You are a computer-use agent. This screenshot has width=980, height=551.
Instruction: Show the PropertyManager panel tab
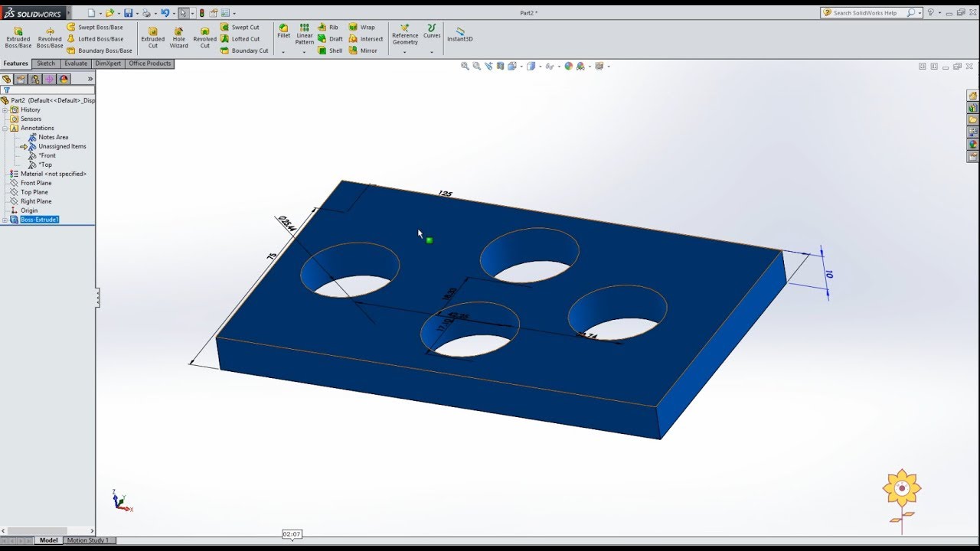[21, 79]
